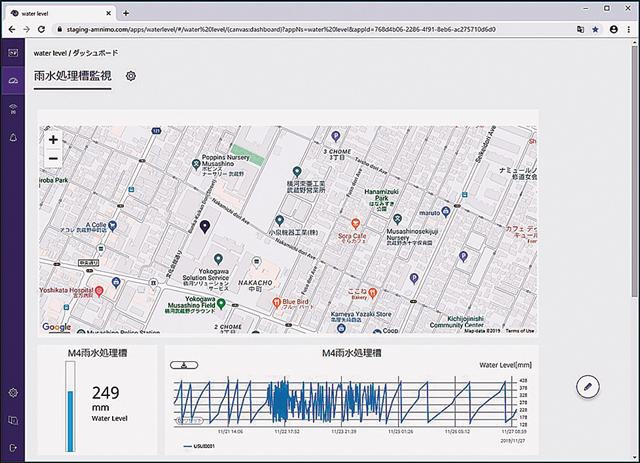Open the dashboard gauge icon in sidebar
This screenshot has height=463, width=640.
tap(13, 81)
